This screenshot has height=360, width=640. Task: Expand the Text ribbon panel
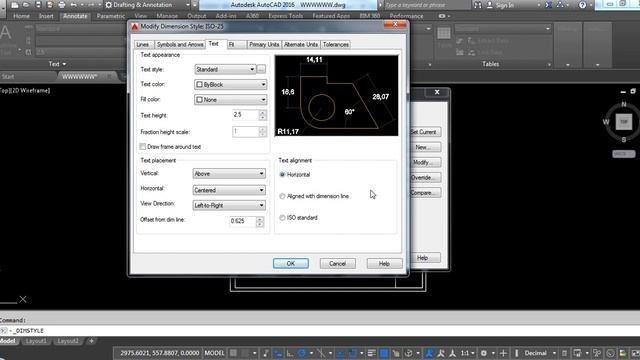click(x=57, y=64)
